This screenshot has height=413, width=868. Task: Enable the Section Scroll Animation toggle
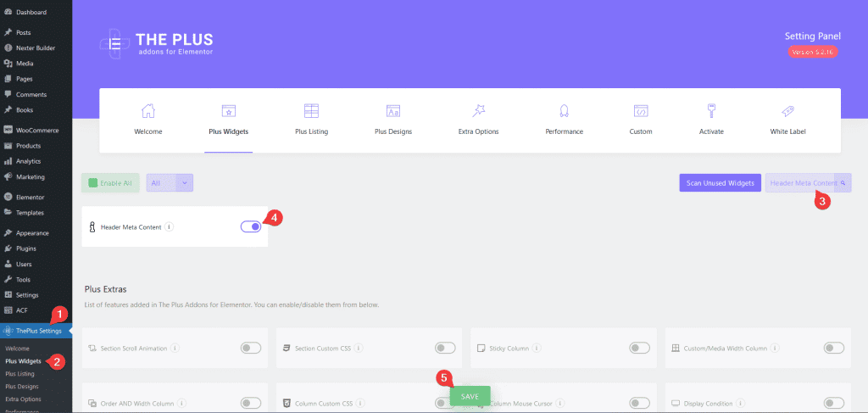pos(251,348)
